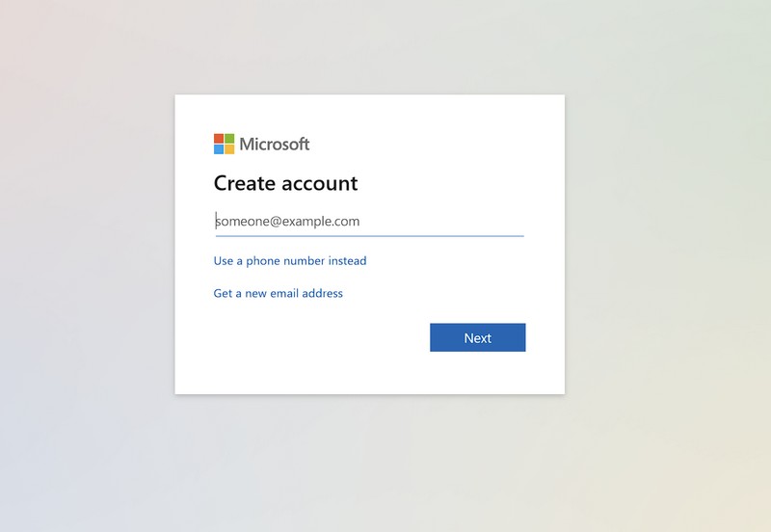Click the "Create account" heading

tap(285, 183)
